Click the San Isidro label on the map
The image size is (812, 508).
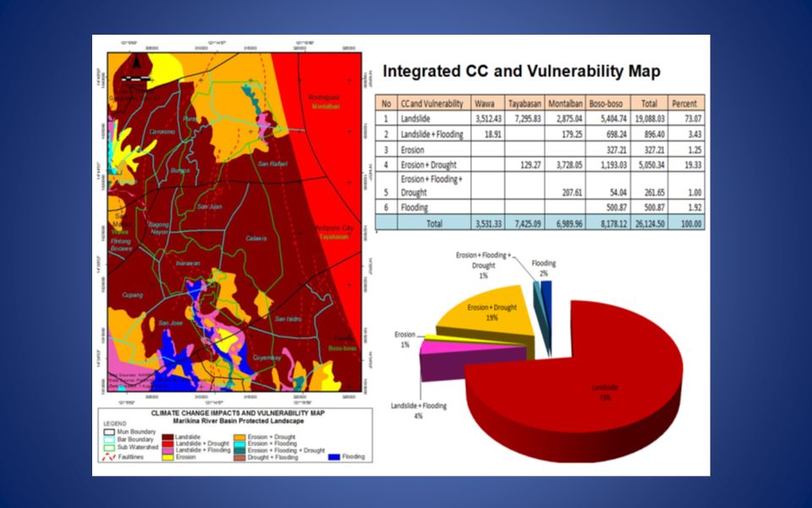288,319
